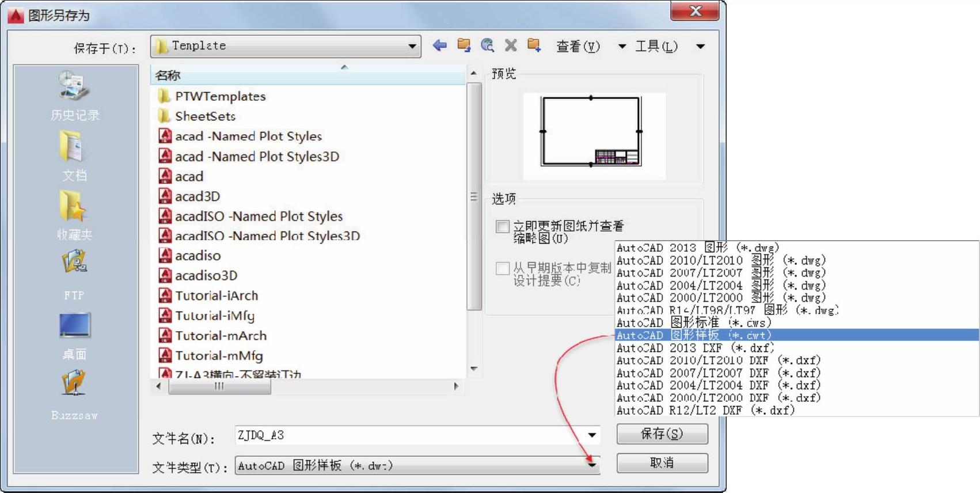980x493 pixels.
Task: Choose AutoCAD 2010/LT2010 DXF type
Action: 797,361
